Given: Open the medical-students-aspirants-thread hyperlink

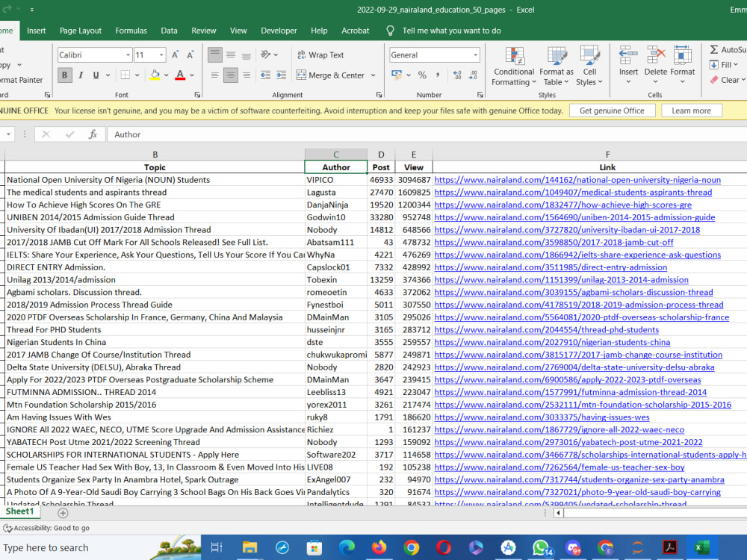Looking at the screenshot, I should point(573,193).
